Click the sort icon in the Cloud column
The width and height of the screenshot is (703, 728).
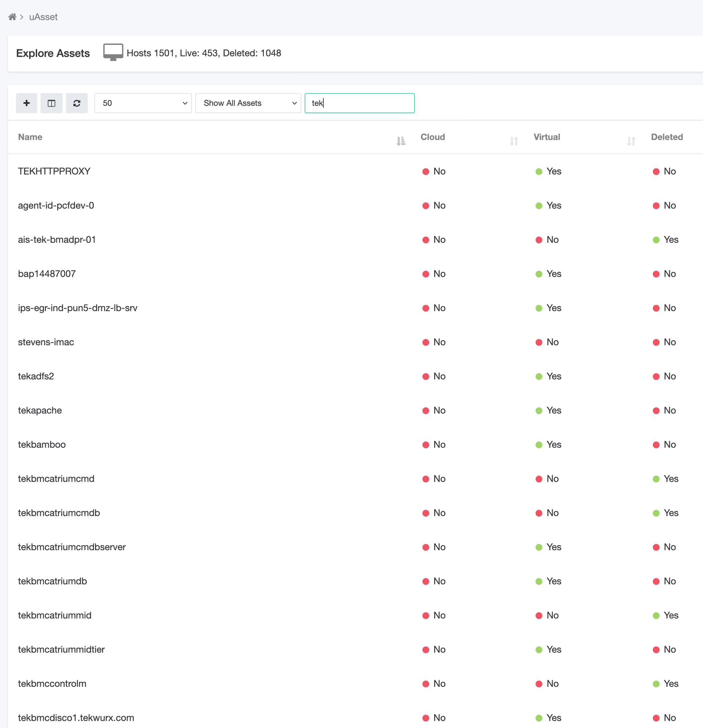(514, 141)
